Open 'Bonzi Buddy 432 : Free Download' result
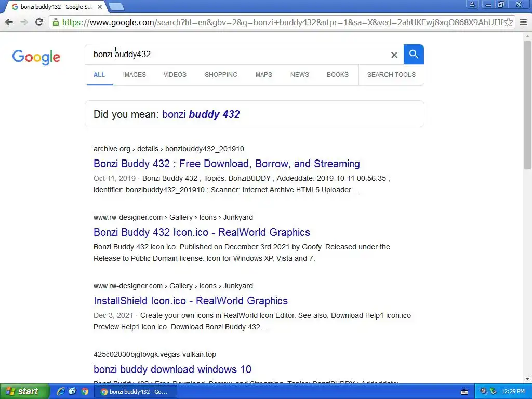532x399 pixels. coord(227,164)
